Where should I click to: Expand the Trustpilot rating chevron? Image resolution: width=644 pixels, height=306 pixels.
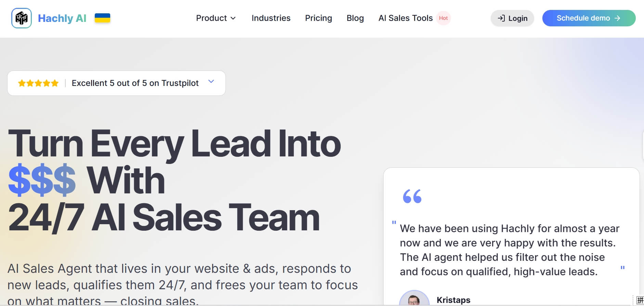click(x=211, y=81)
